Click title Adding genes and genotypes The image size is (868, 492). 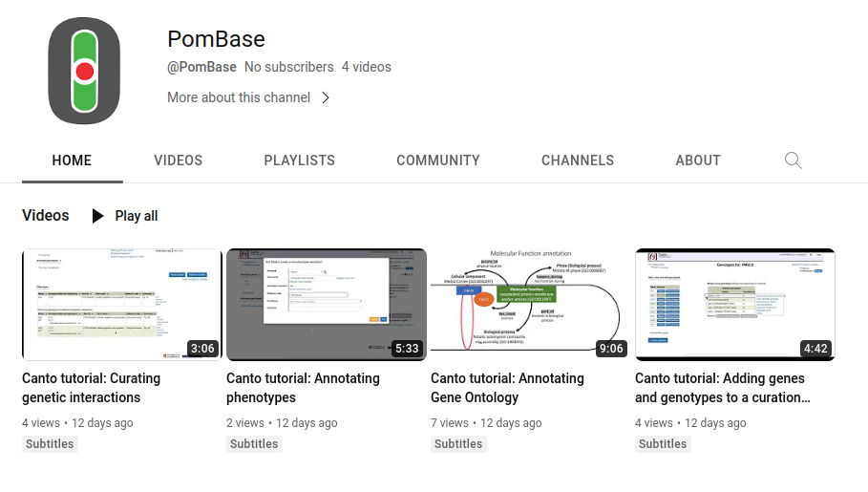[723, 388]
